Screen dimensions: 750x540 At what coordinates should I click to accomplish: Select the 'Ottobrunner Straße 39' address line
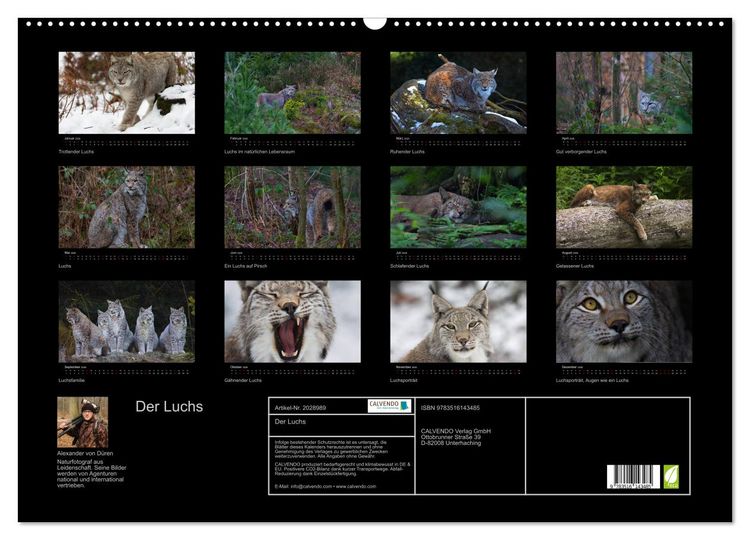point(451,437)
